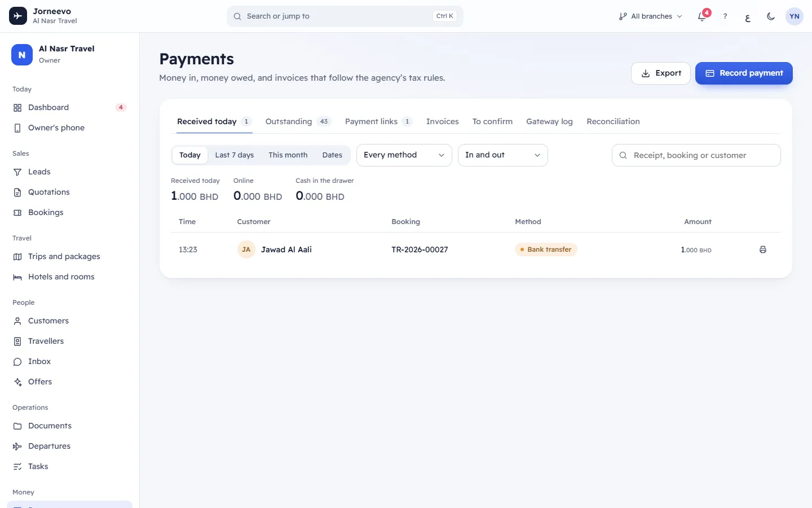Open Owner's phone in the sidebar

point(69,128)
